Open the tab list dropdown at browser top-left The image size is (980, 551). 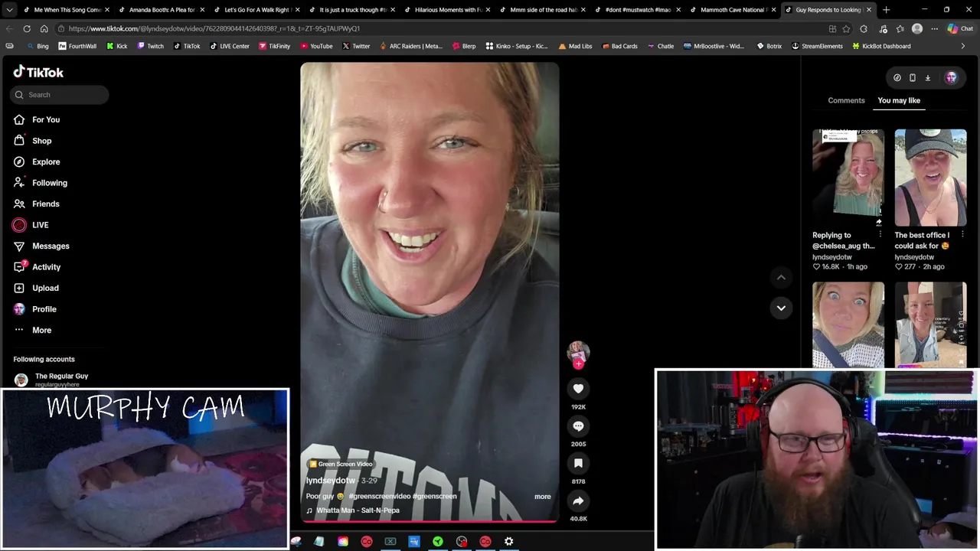click(9, 10)
